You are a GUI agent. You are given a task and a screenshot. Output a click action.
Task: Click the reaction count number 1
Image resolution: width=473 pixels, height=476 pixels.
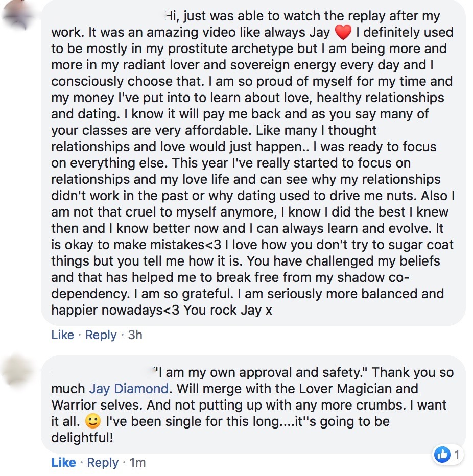tap(457, 455)
